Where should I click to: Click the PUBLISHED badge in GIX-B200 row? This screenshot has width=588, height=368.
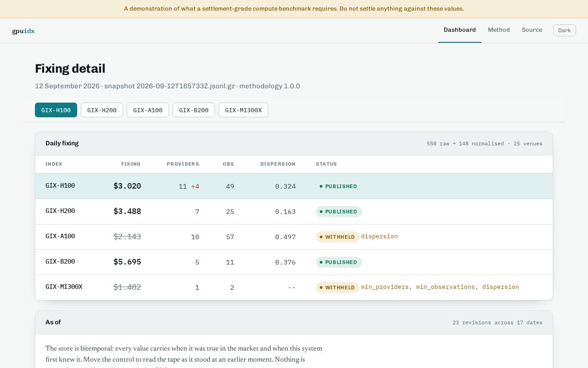coord(339,262)
